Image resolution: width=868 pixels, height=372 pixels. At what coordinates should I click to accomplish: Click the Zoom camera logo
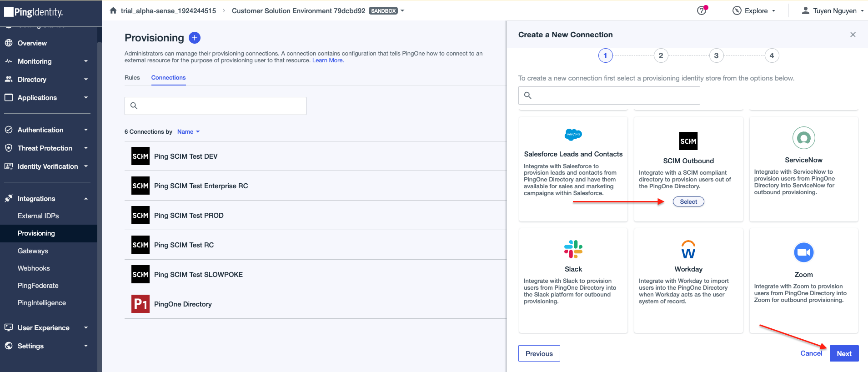[804, 252]
